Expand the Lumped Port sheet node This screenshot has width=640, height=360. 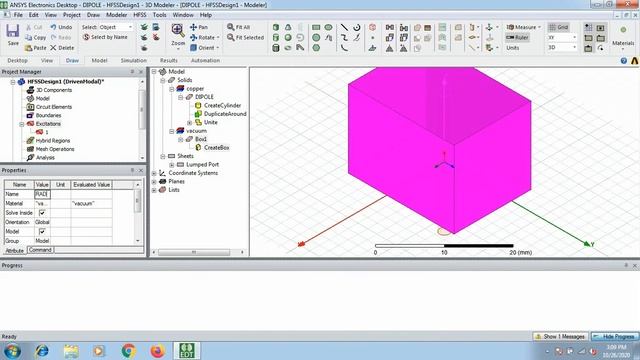(x=172, y=164)
